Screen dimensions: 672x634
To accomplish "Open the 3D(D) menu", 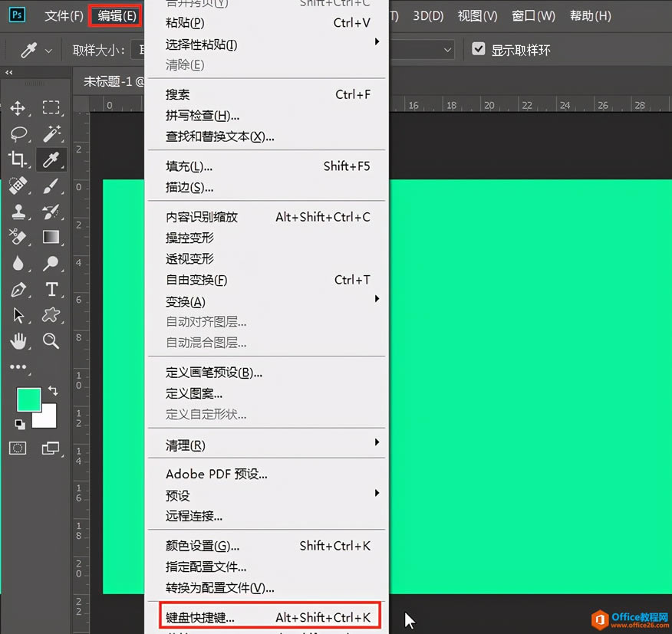I will point(428,16).
